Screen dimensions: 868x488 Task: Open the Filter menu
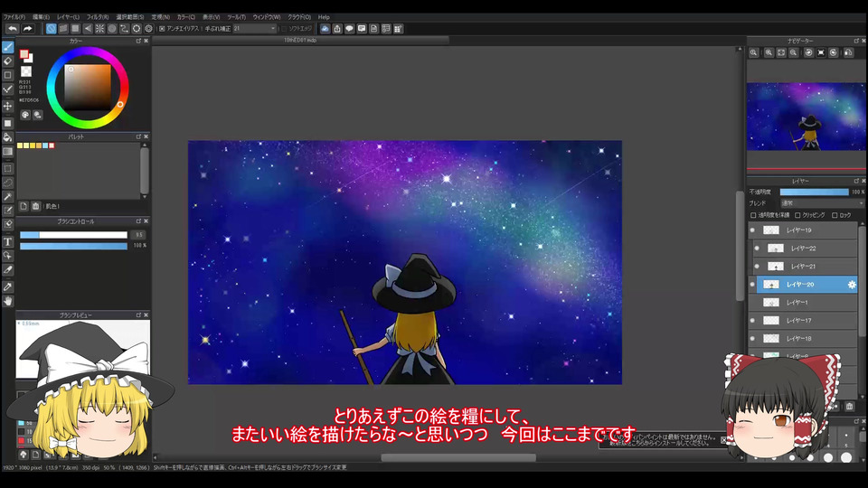coord(98,17)
